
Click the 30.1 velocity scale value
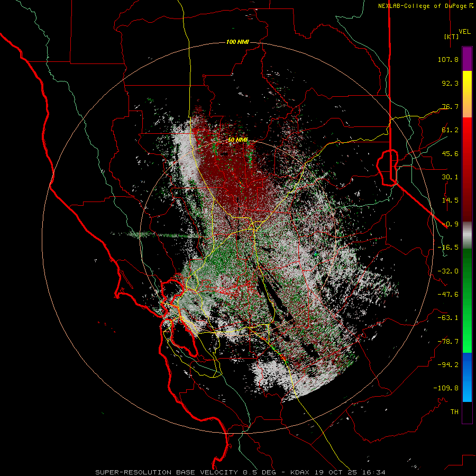[x=450, y=177]
